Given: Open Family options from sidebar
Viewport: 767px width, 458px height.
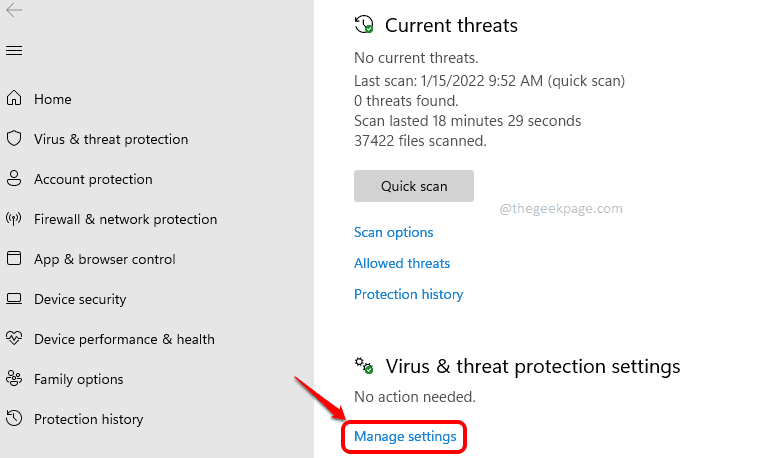Looking at the screenshot, I should coord(78,379).
